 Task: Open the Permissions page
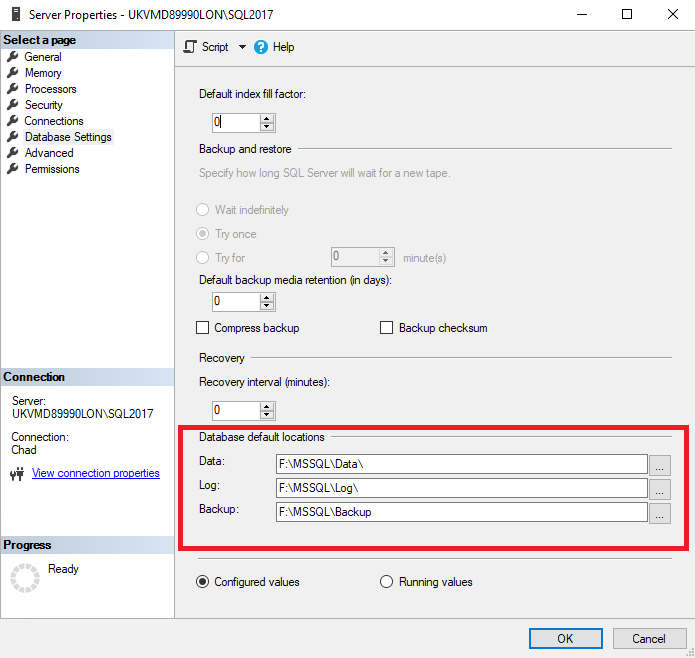[x=52, y=169]
